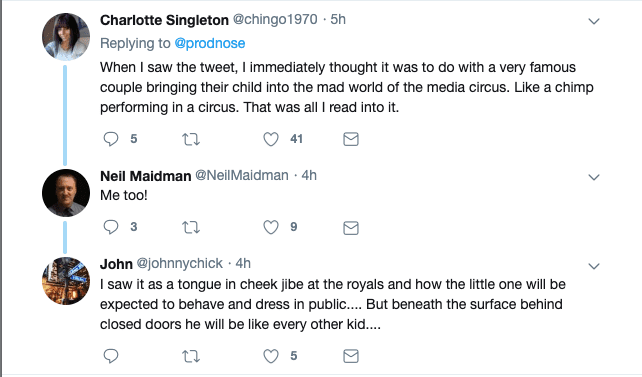Open Charlotte Singleton's avatar photo
The width and height of the screenshot is (642, 377).
[x=66, y=37]
